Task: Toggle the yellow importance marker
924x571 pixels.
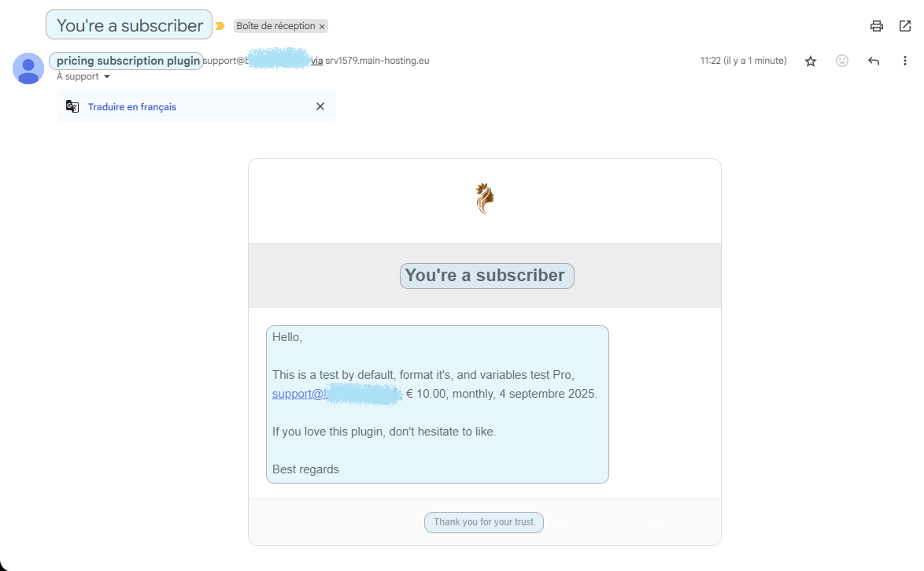Action: click(x=220, y=26)
